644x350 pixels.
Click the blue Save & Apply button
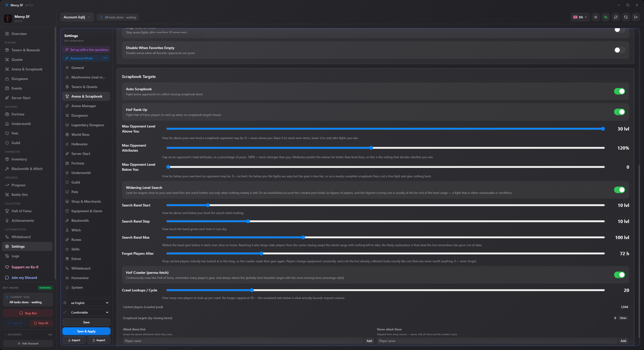pyautogui.click(x=86, y=331)
